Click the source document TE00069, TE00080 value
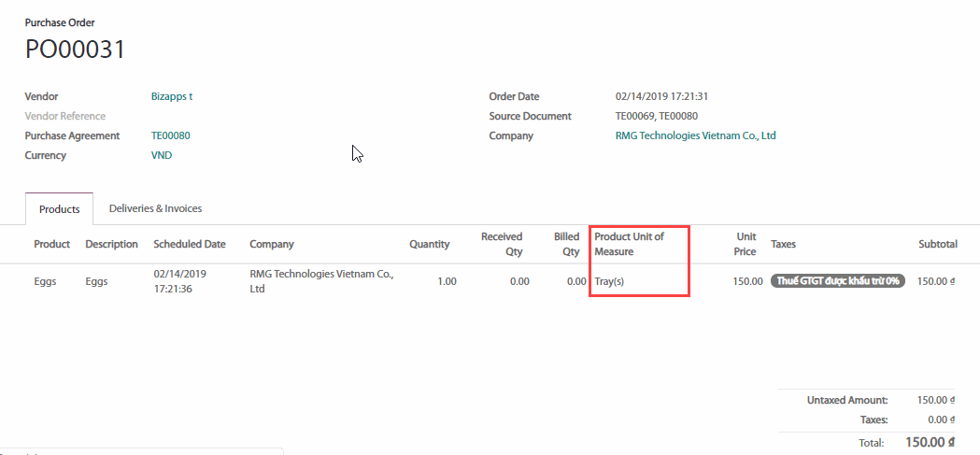This screenshot has width=980, height=455. pos(656,116)
